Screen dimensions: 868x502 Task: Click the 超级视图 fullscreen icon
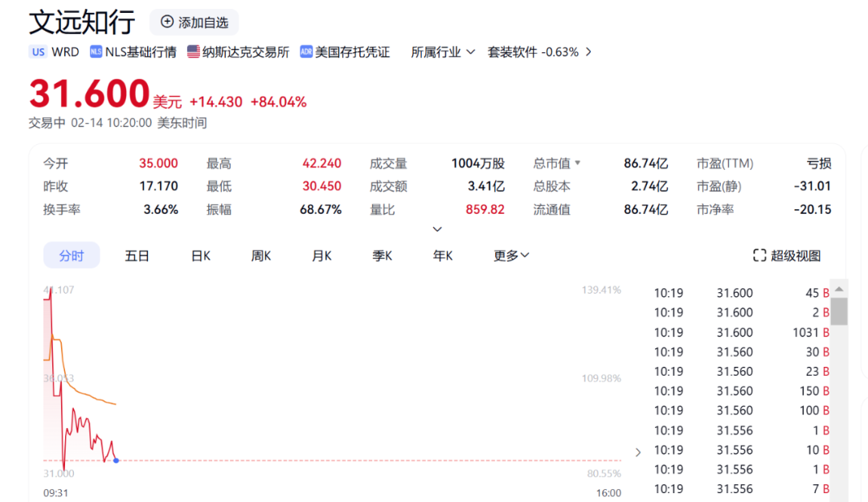coord(759,256)
